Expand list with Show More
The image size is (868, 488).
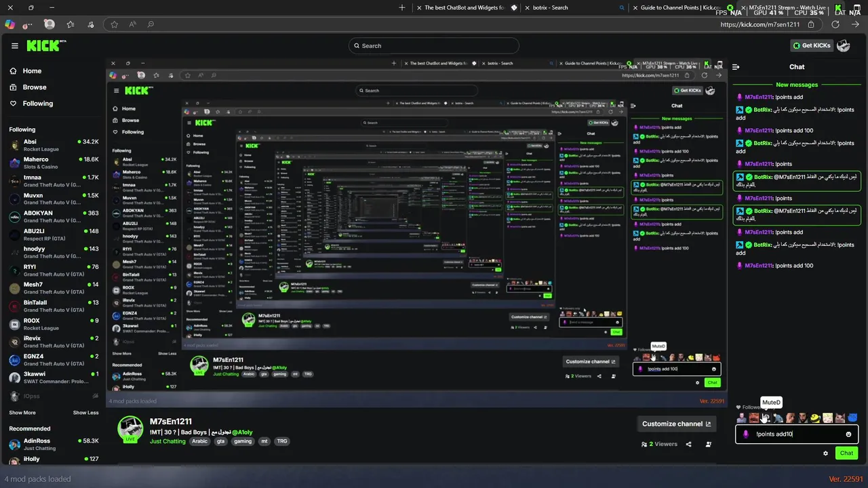pyautogui.click(x=22, y=413)
